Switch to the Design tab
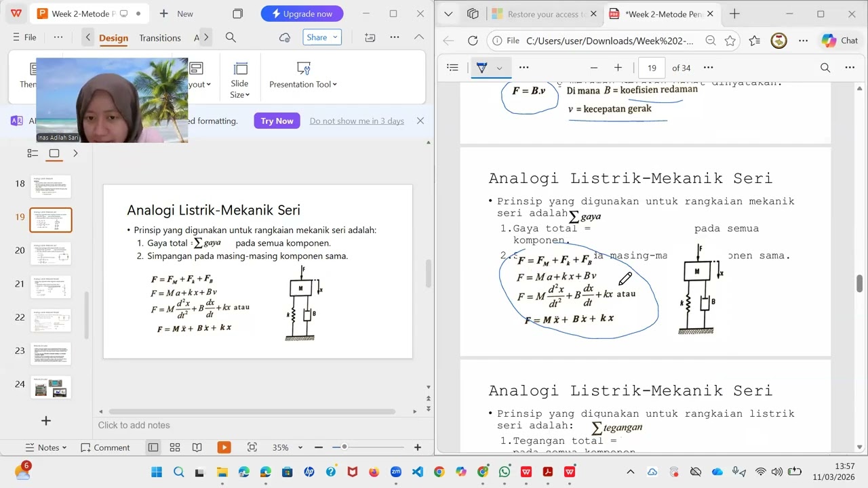This screenshot has width=868, height=488. [113, 38]
